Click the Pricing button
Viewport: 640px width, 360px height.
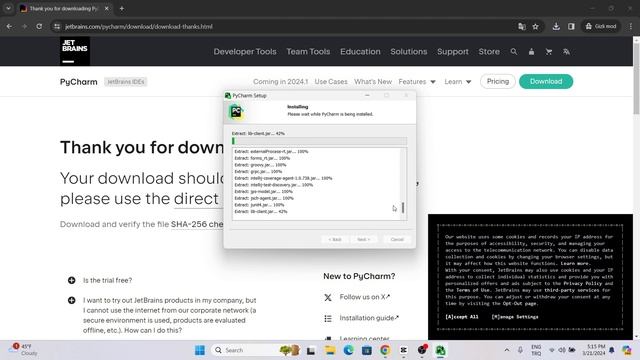click(498, 81)
